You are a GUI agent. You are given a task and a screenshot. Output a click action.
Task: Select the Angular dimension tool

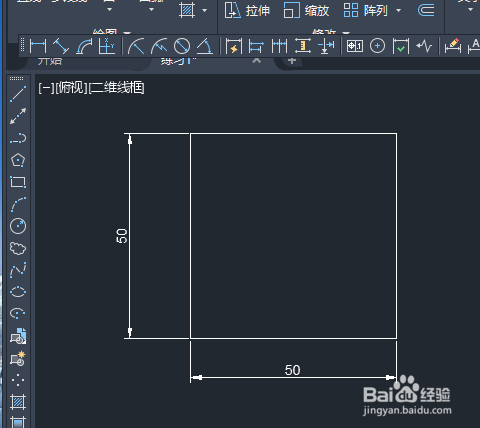tap(205, 46)
